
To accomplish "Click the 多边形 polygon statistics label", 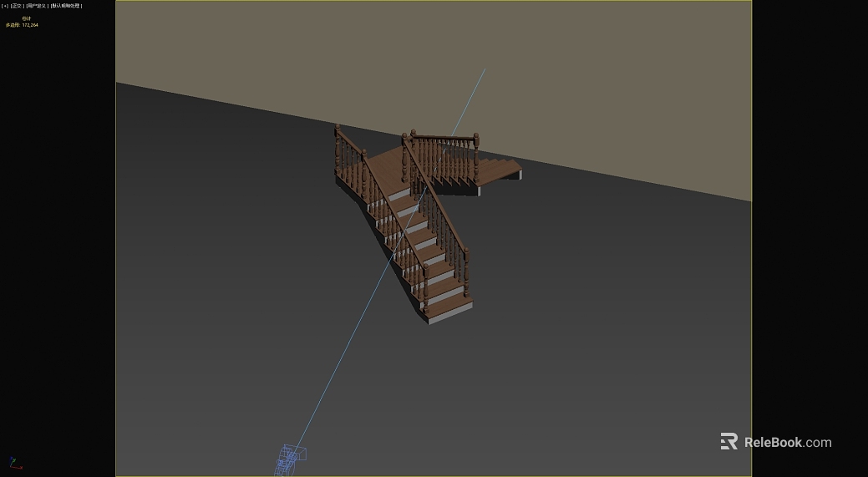I will point(13,25).
